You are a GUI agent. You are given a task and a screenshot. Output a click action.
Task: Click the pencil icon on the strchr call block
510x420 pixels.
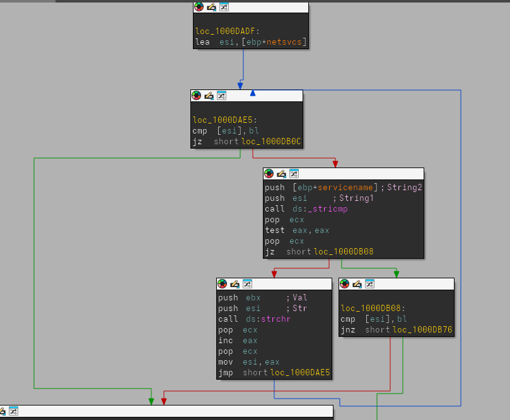click(235, 284)
